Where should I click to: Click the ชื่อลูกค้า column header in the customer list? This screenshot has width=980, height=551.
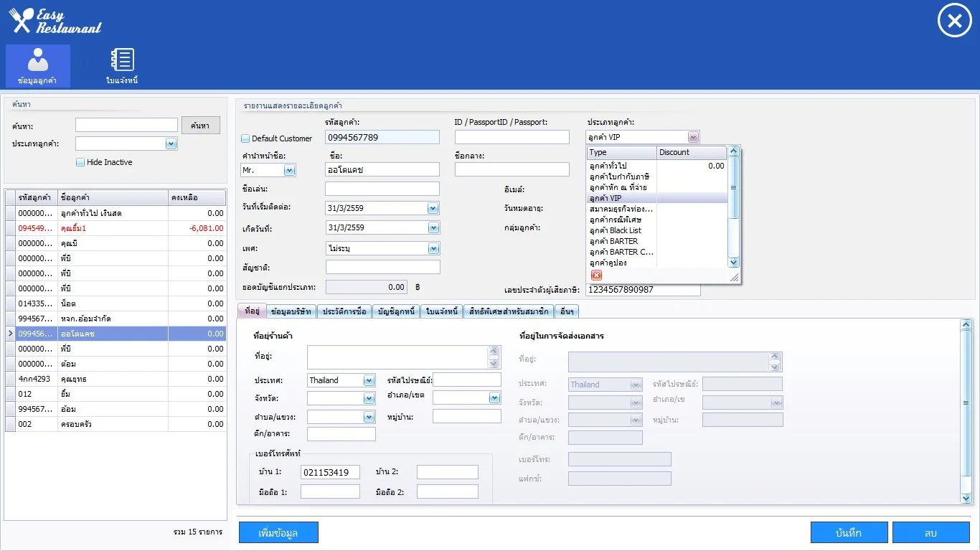(x=113, y=197)
